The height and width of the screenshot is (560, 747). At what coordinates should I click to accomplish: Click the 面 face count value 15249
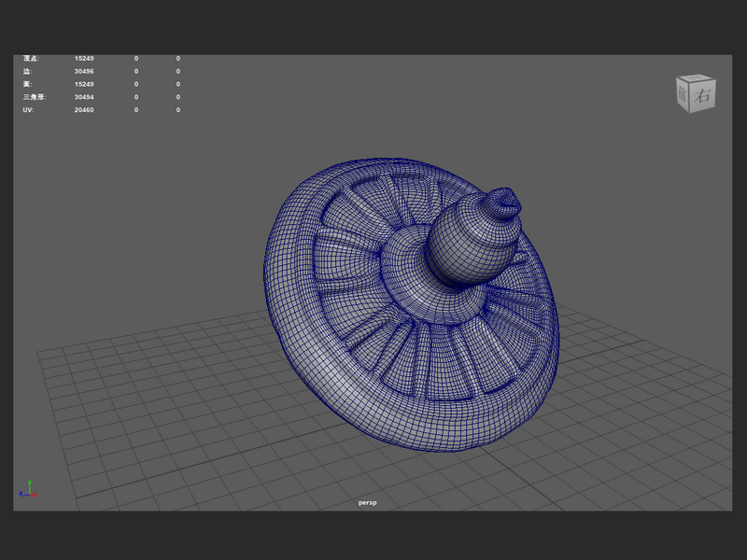[84, 84]
